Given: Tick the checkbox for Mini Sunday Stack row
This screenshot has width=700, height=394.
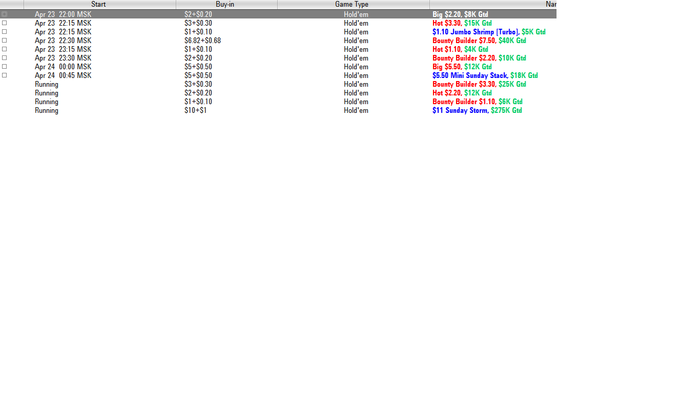Looking at the screenshot, I should tap(4, 75).
